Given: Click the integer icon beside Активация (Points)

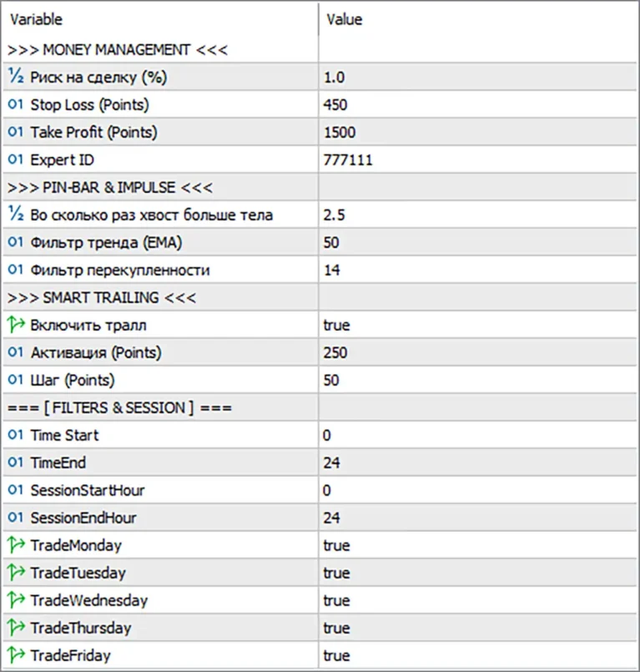Looking at the screenshot, I should pyautogui.click(x=15, y=352).
